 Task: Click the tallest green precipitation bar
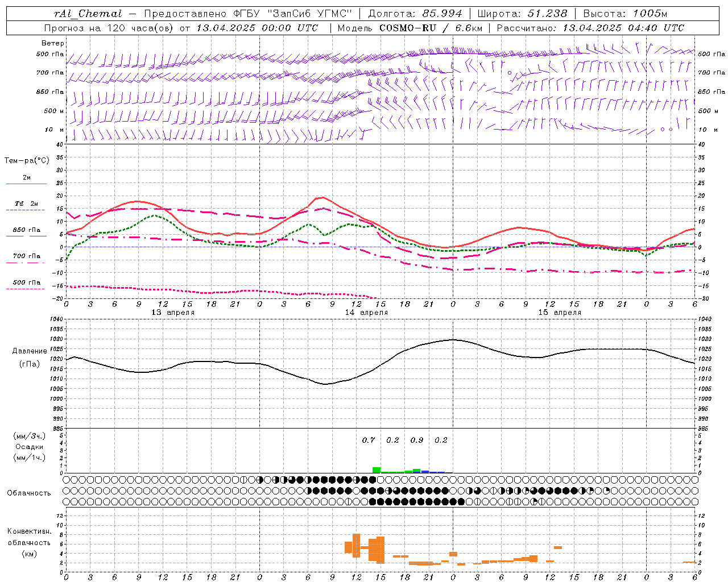click(x=377, y=470)
